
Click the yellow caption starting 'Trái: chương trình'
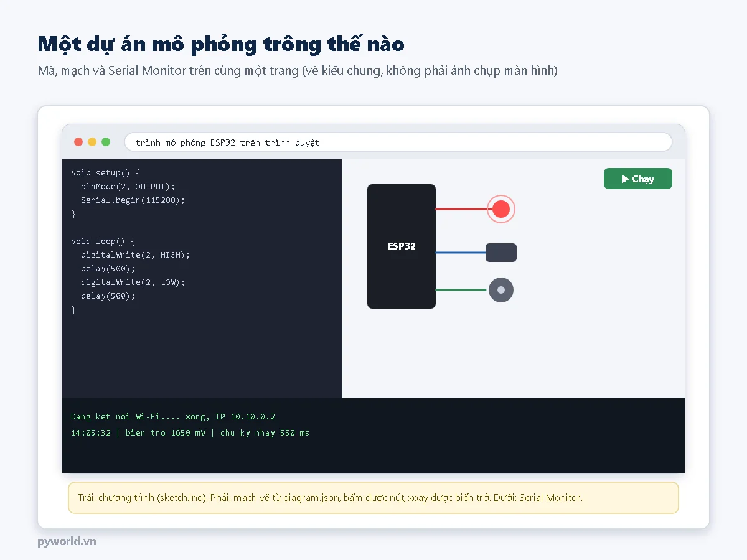point(374,498)
